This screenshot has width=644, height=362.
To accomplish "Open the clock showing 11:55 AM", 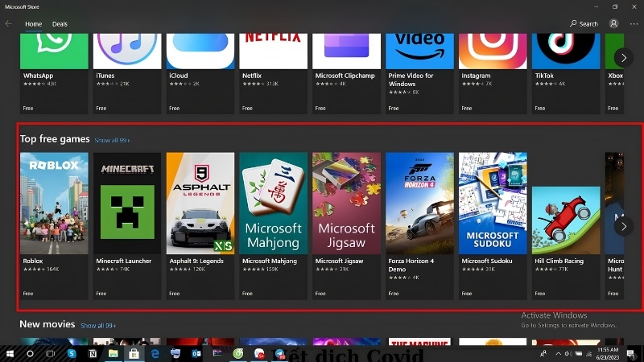I will click(x=608, y=353).
